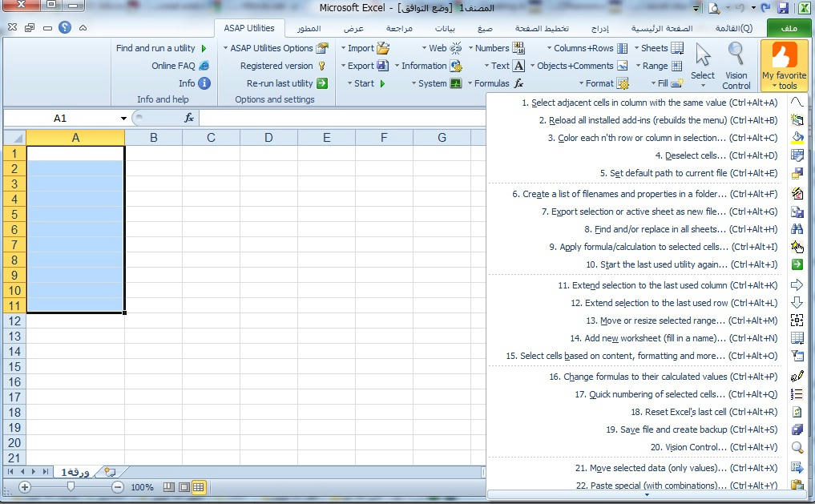
Task: Expand the Range dropdown
Action: click(659, 66)
